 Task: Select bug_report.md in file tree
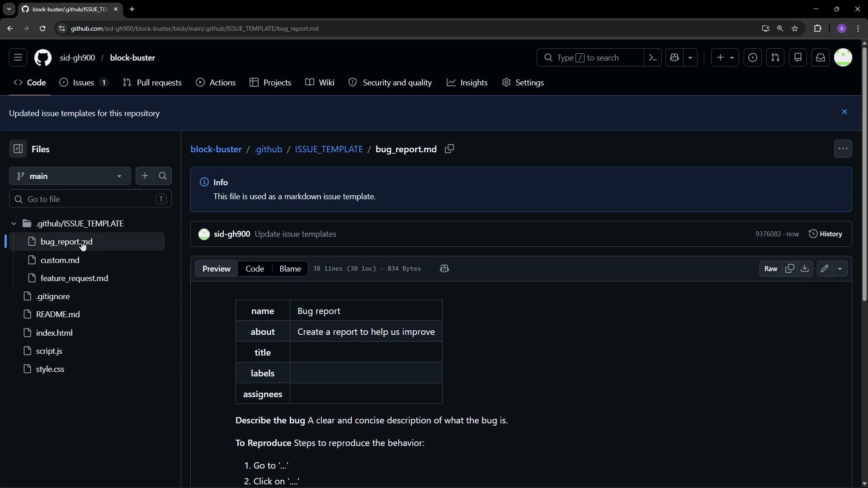tap(66, 242)
